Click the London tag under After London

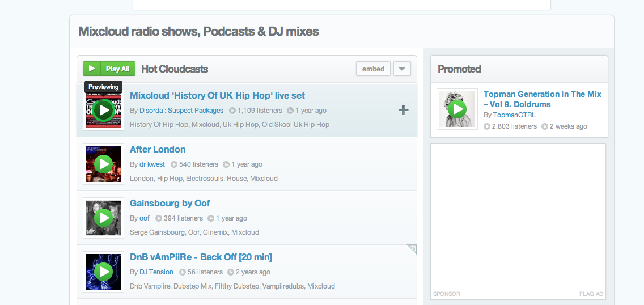click(x=141, y=179)
